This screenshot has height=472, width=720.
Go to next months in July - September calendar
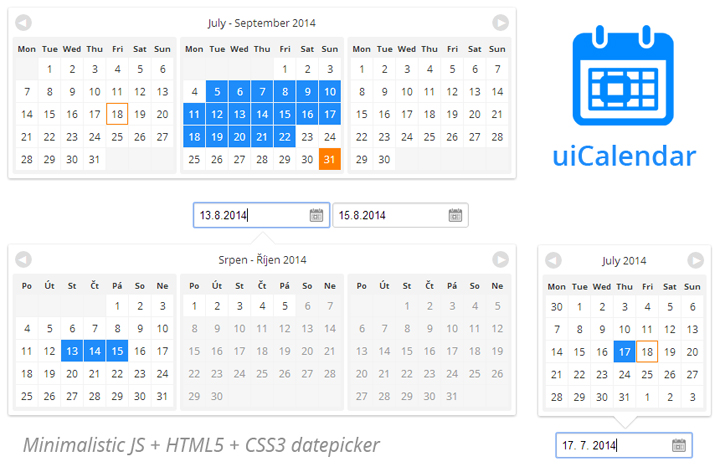tap(501, 22)
